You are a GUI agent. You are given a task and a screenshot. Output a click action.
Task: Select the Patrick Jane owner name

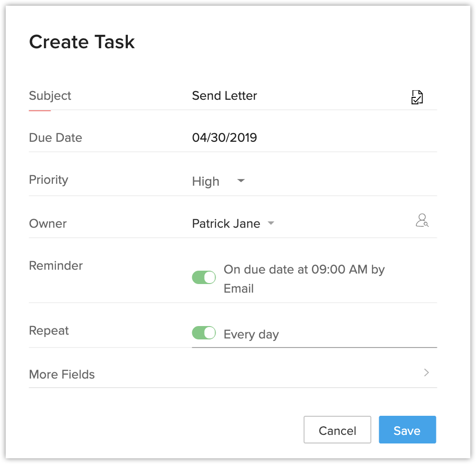(226, 223)
